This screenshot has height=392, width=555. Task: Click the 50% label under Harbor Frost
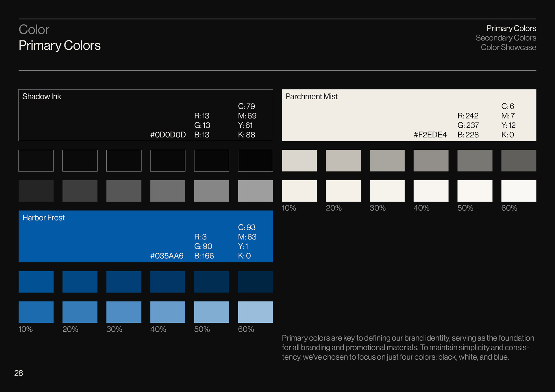(202, 329)
